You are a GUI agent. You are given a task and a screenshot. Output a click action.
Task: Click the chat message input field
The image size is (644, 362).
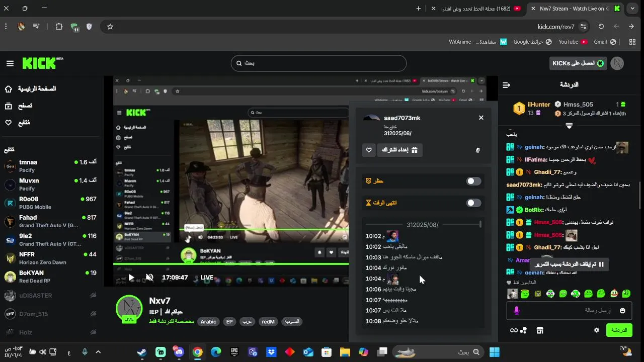[x=569, y=311]
